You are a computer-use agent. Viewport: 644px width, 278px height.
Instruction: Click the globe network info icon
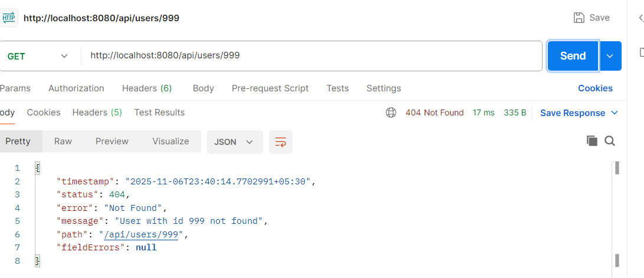pos(390,112)
